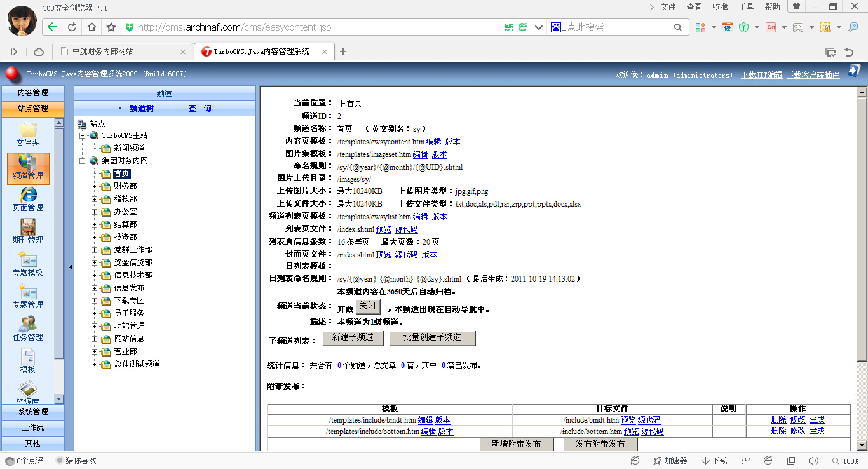Image resolution: width=868 pixels, height=469 pixels.
Task: Expand the 信息技术部 tree node
Action: (x=94, y=275)
